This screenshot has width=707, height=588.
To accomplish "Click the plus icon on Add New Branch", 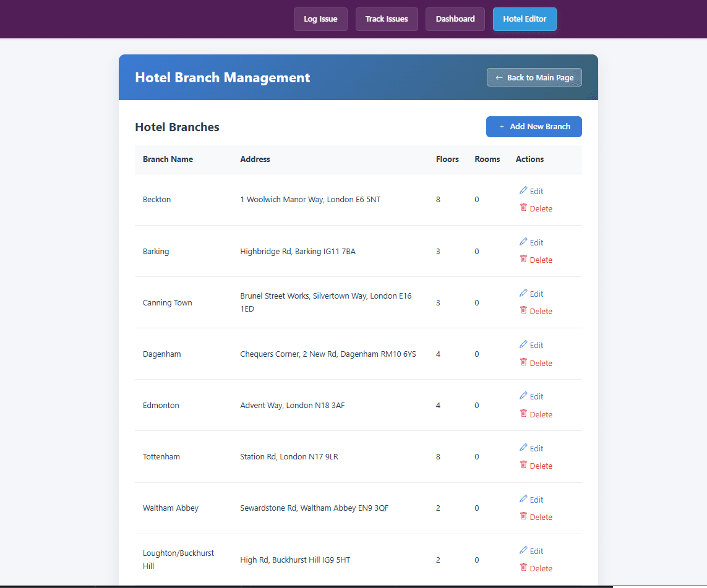I will click(502, 126).
